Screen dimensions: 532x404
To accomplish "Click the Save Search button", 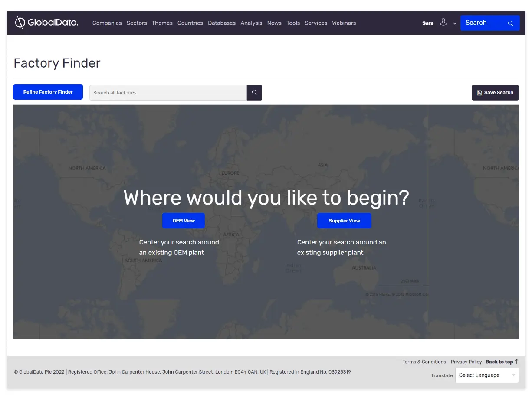I will (x=495, y=93).
